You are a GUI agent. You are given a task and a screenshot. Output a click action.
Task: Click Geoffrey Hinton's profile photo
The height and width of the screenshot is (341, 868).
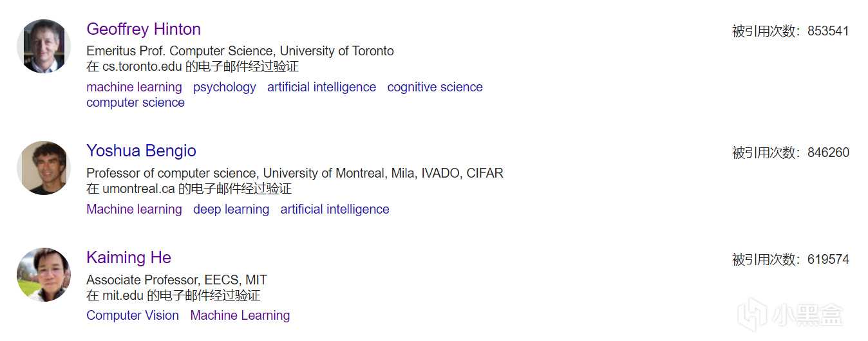point(44,46)
